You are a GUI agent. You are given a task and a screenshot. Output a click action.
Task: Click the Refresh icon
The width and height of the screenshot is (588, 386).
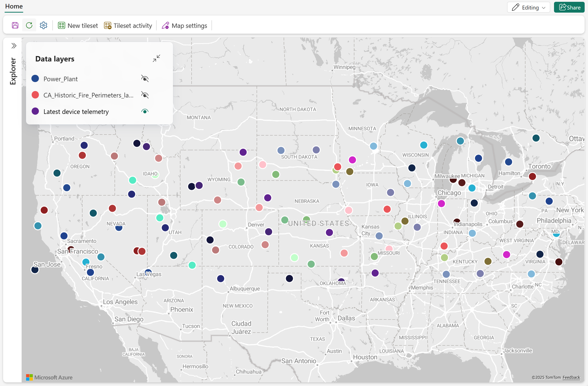tap(29, 25)
